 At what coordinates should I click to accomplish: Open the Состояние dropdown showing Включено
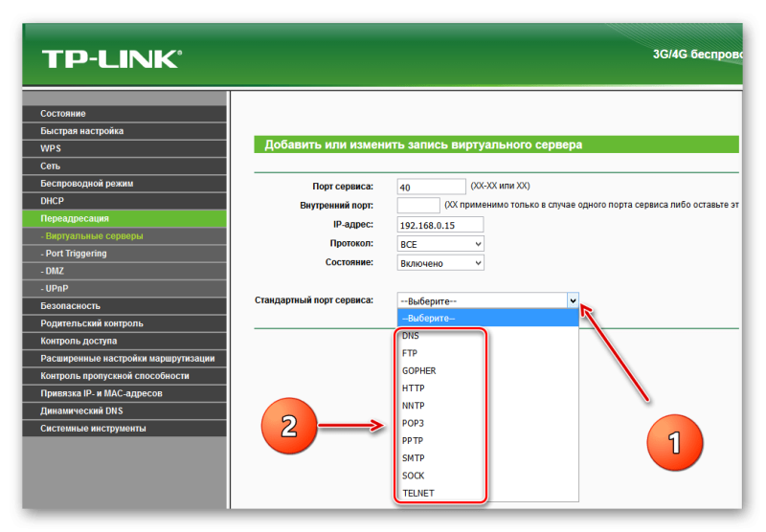[x=440, y=263]
